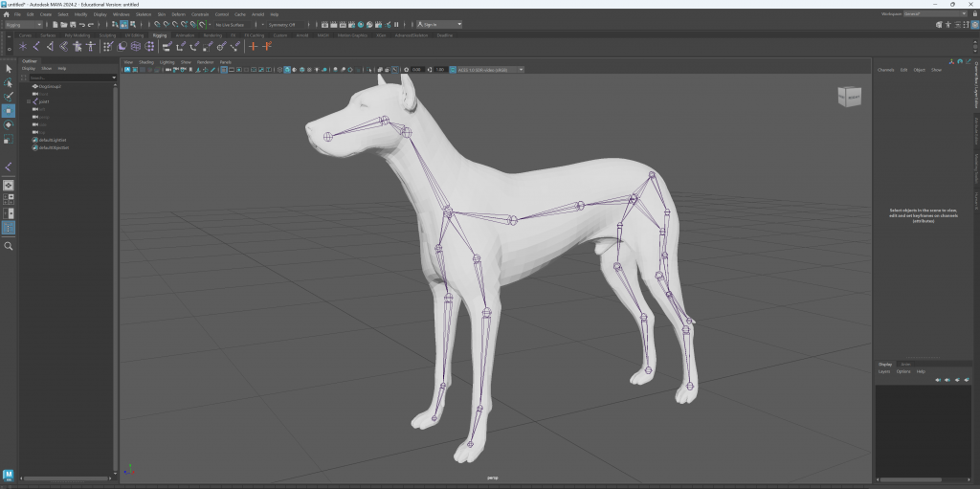
Task: Open the Channels menu in the Channel Box
Action: coord(885,70)
